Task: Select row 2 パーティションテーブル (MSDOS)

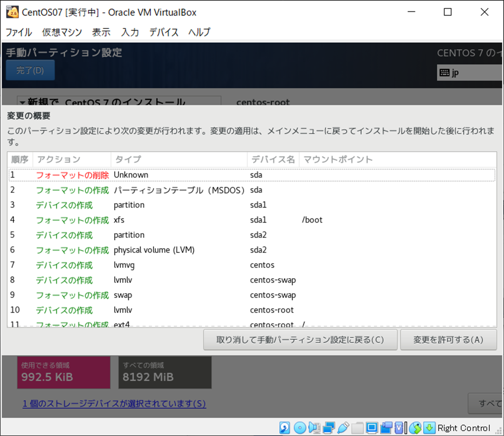Action: point(252,190)
